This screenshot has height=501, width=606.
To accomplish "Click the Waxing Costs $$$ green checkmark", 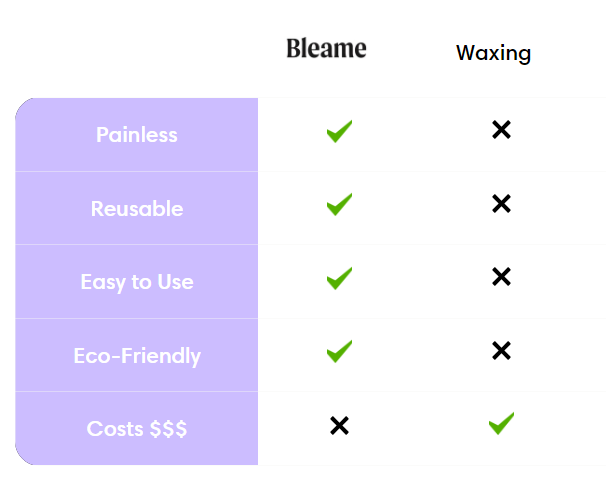I will tap(501, 423).
